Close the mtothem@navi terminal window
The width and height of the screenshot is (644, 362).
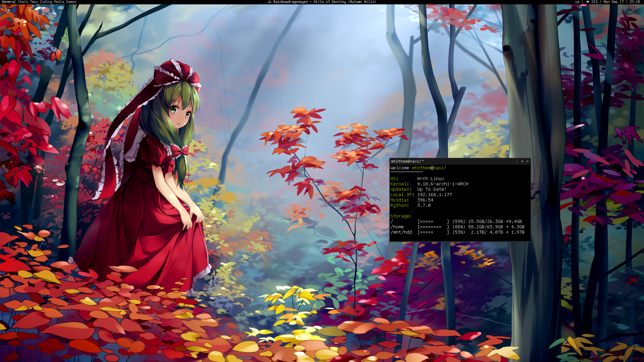pyautogui.click(x=528, y=161)
